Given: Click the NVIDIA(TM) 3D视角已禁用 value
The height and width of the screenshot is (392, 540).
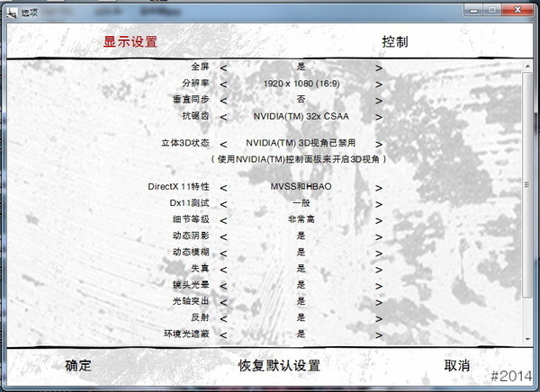Looking at the screenshot, I should point(301,143).
